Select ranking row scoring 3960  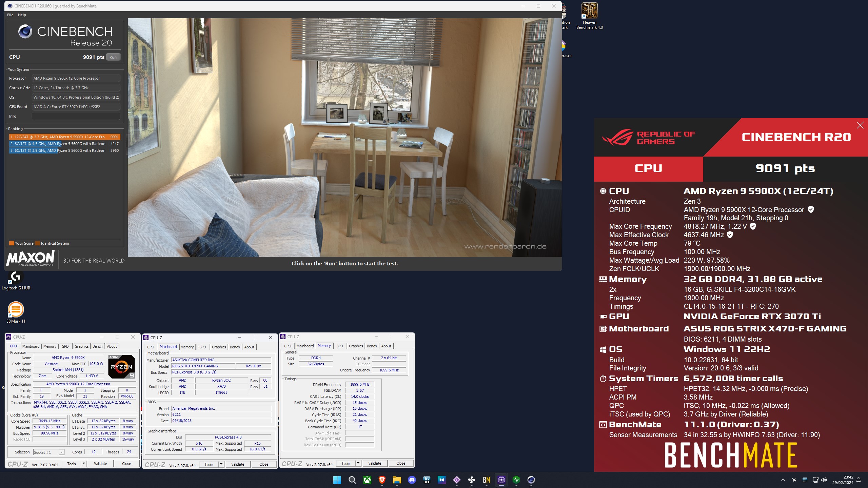click(x=64, y=150)
